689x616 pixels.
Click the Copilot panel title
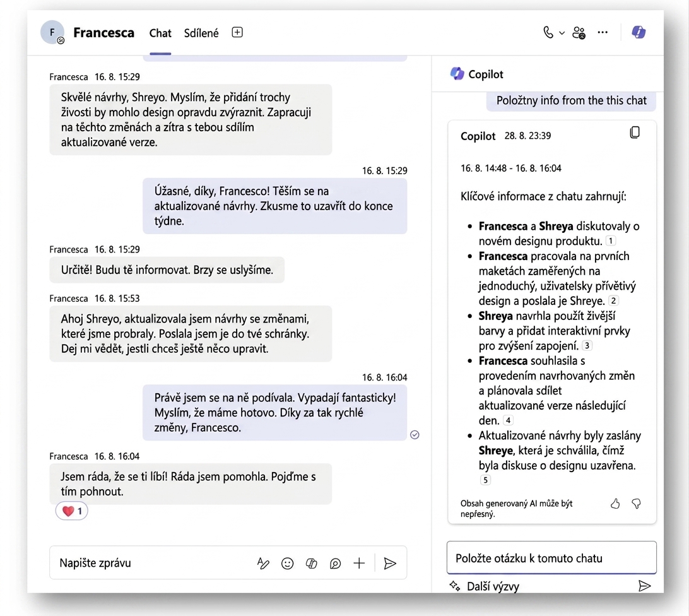tap(486, 74)
